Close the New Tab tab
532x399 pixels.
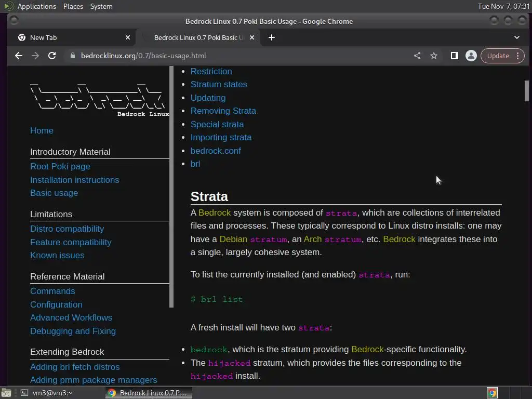coord(128,37)
